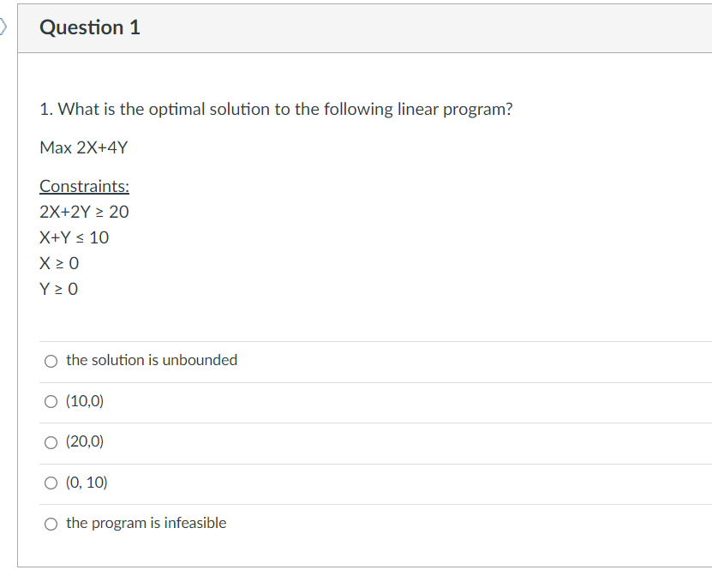Click the constraint "Y ≥ 0"
The height and width of the screenshot is (588, 712).
(x=58, y=289)
